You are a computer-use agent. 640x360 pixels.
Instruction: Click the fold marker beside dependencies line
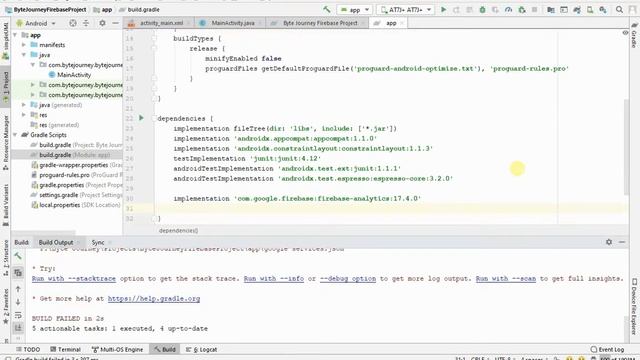(x=154, y=118)
